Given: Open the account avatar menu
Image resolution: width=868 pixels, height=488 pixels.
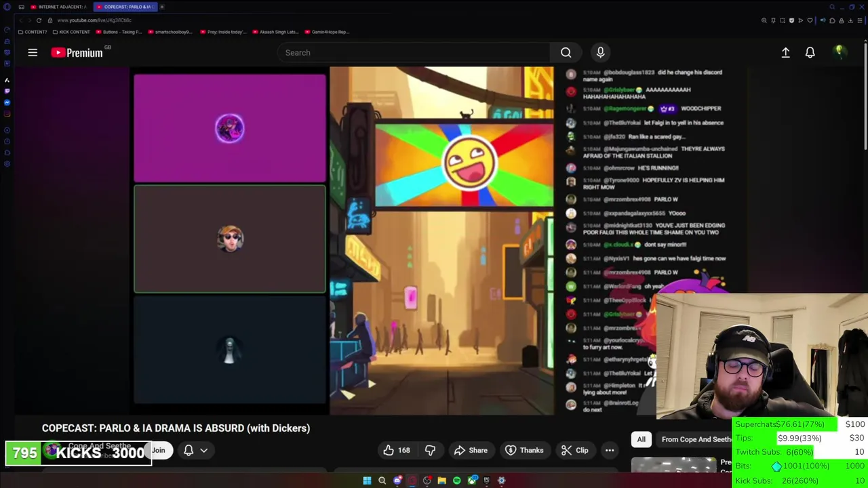Looking at the screenshot, I should (839, 52).
